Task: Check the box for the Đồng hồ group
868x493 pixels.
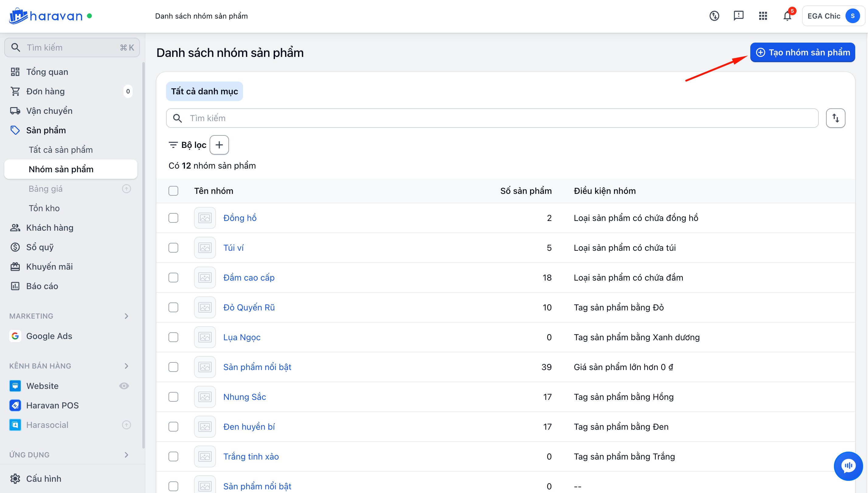Action: pyautogui.click(x=173, y=218)
